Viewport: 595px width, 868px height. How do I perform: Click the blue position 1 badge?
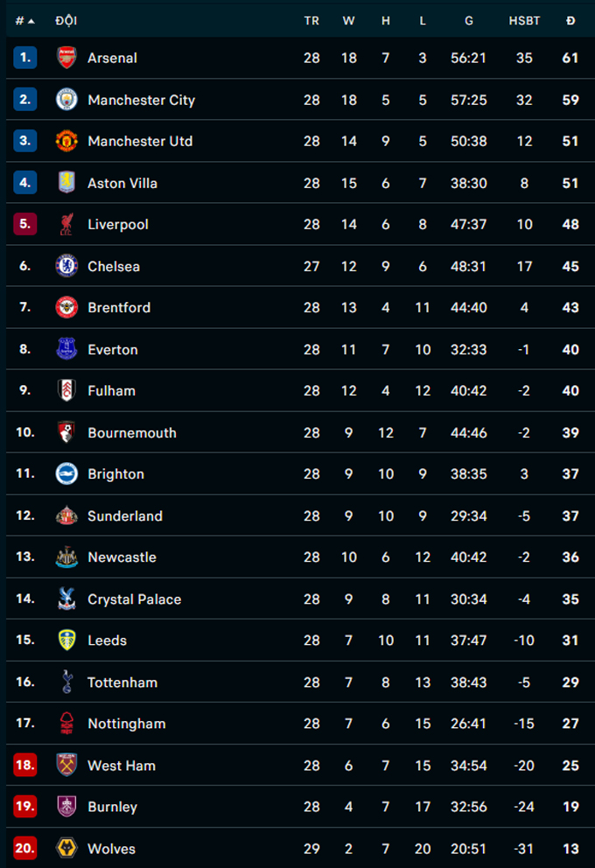(25, 58)
